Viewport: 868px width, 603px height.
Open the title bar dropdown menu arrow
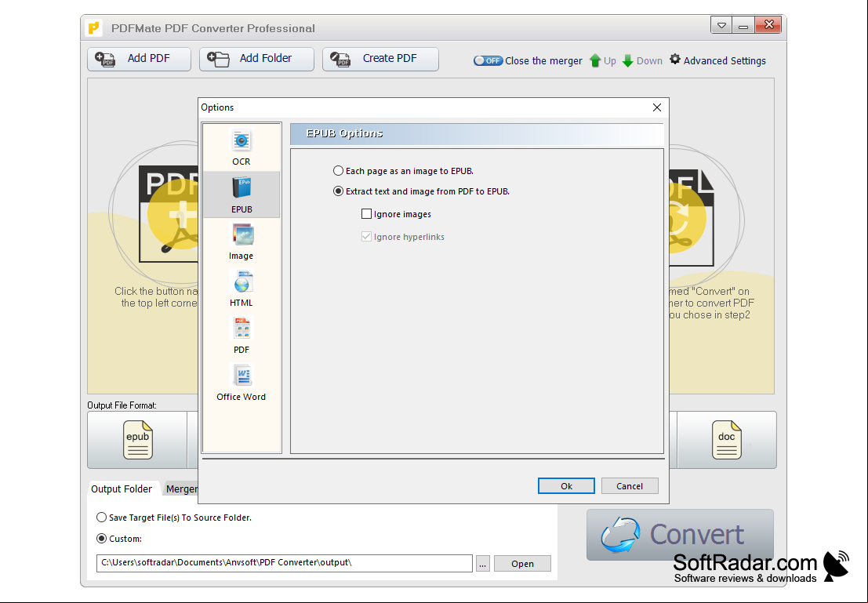[x=721, y=25]
